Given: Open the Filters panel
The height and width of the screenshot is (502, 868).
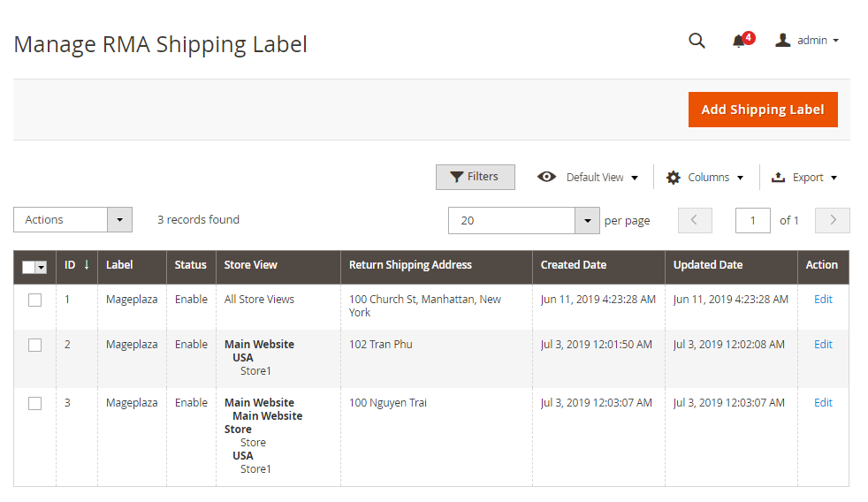Looking at the screenshot, I should pyautogui.click(x=475, y=177).
